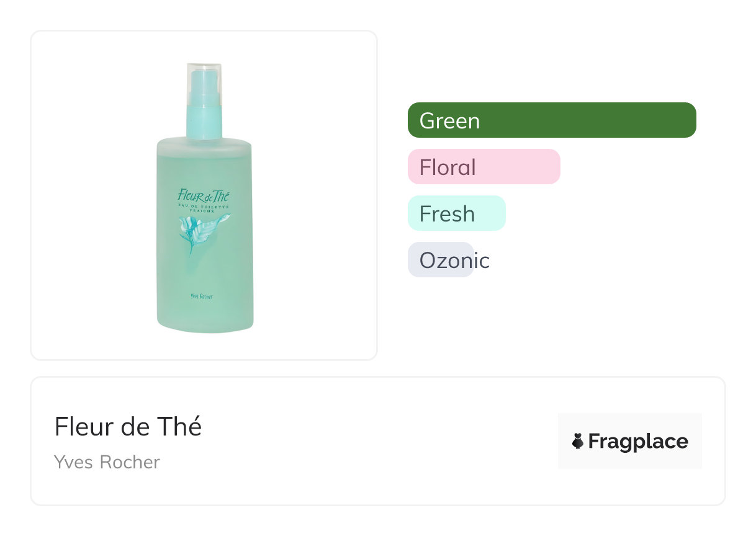
Task: Click the Floral label text
Action: 447,167
